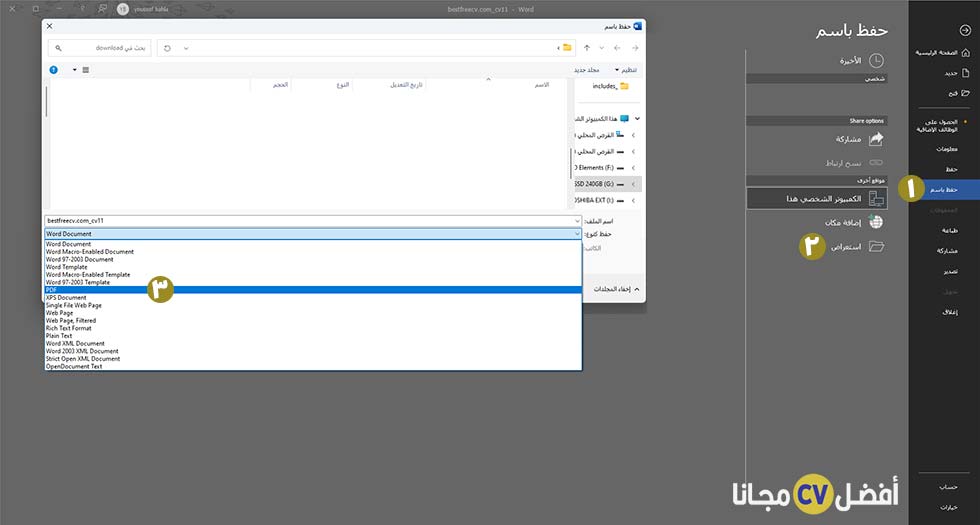Choose Save (حفظ) in backstage menu

[x=952, y=169]
